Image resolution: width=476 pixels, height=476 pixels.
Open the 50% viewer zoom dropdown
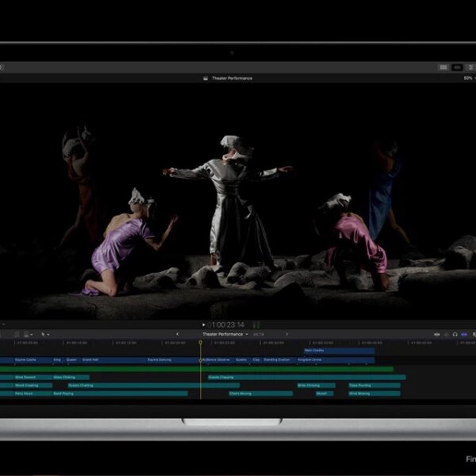[469, 78]
